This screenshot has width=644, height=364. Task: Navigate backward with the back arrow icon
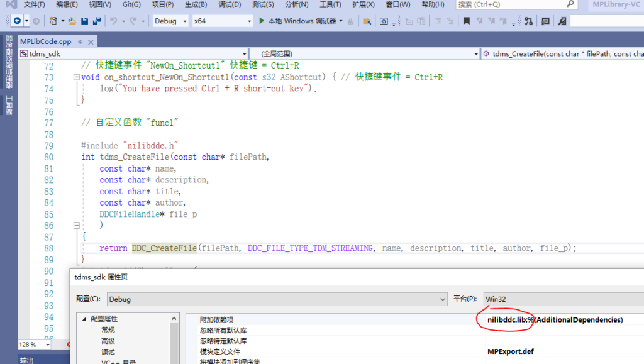(x=18, y=20)
